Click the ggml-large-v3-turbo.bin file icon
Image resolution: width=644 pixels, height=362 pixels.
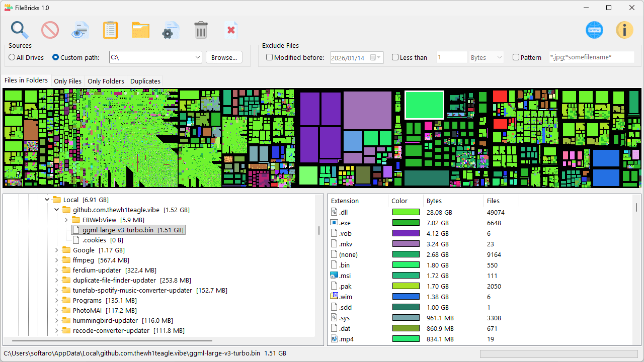[x=76, y=230]
